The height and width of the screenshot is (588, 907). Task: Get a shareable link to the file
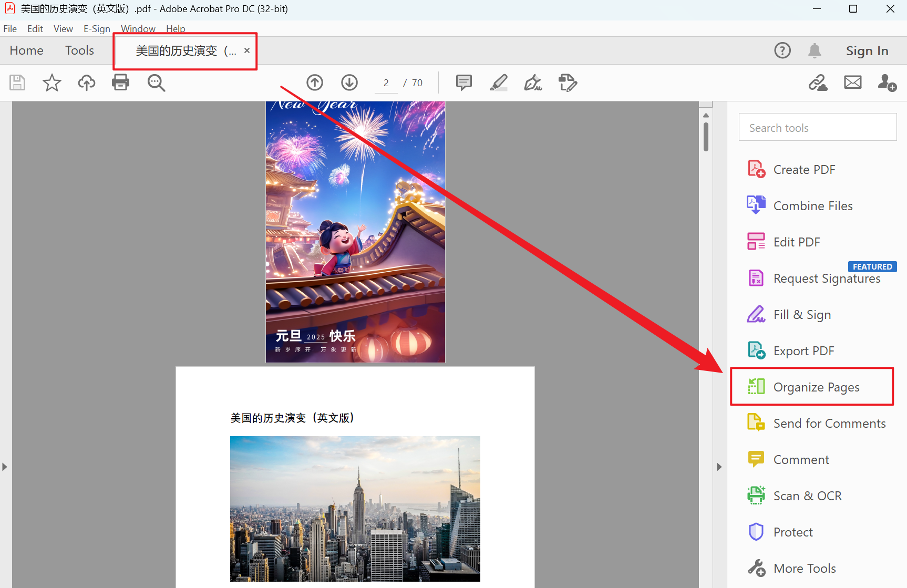pyautogui.click(x=818, y=82)
